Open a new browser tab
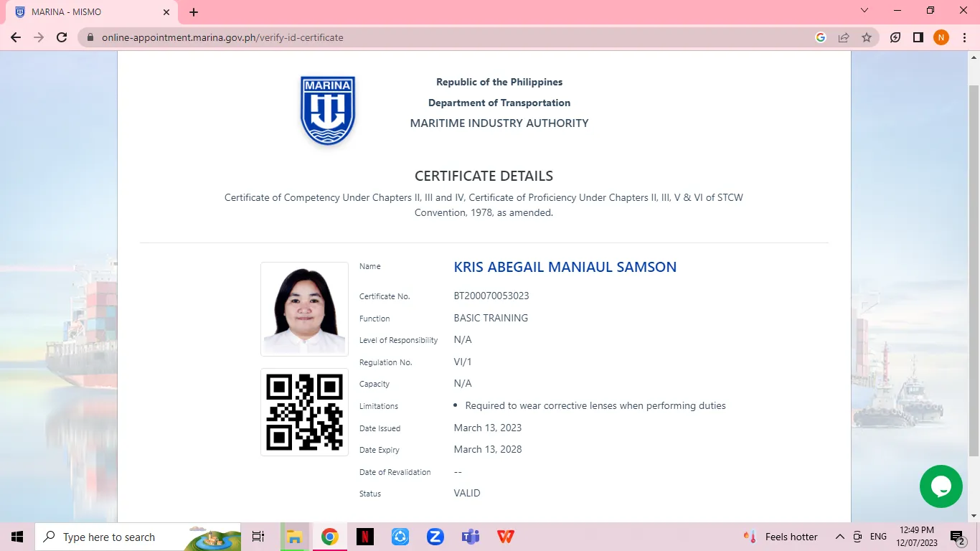The width and height of the screenshot is (980, 551). tap(194, 12)
